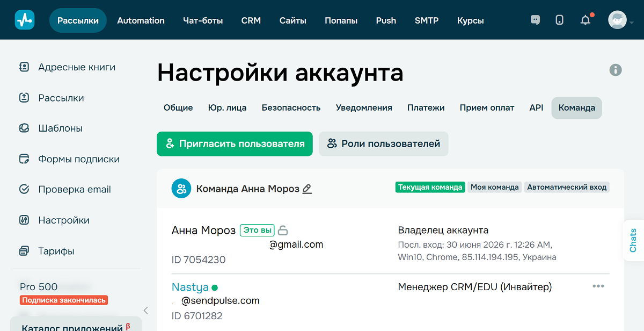This screenshot has height=331, width=644.
Task: Click the Текущая команда badge
Action: (430, 187)
